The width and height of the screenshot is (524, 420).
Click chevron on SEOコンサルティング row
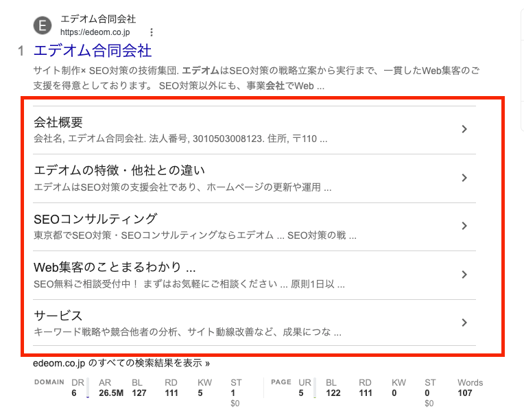pos(464,226)
